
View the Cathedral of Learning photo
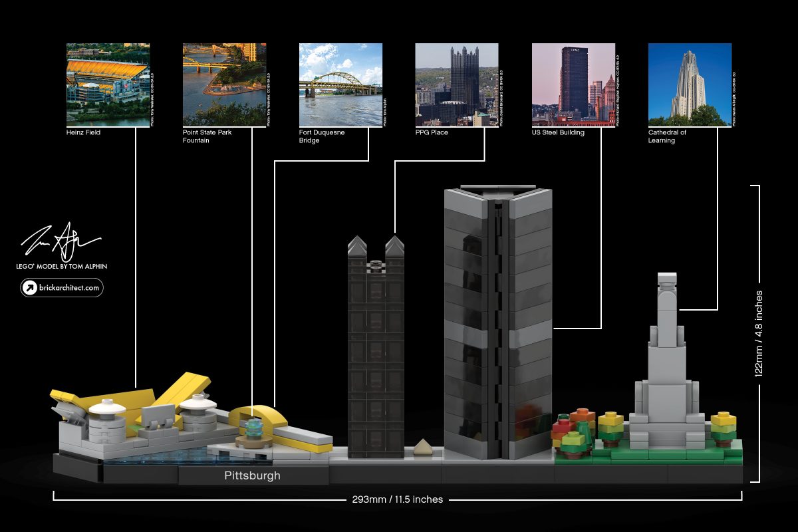688,83
